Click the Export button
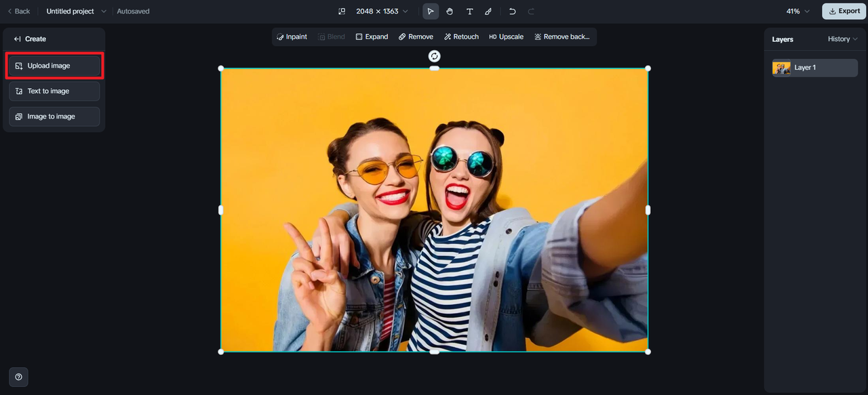Image resolution: width=868 pixels, height=395 pixels. [844, 12]
